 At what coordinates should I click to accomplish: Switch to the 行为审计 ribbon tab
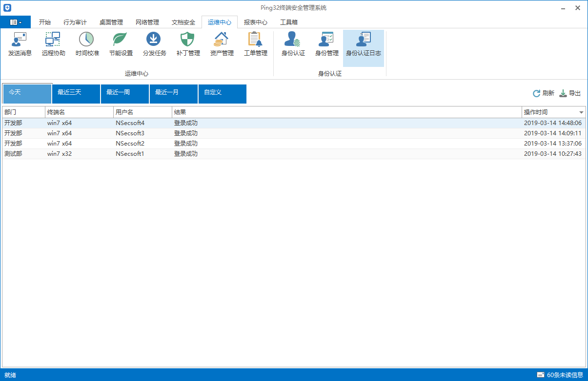click(75, 22)
